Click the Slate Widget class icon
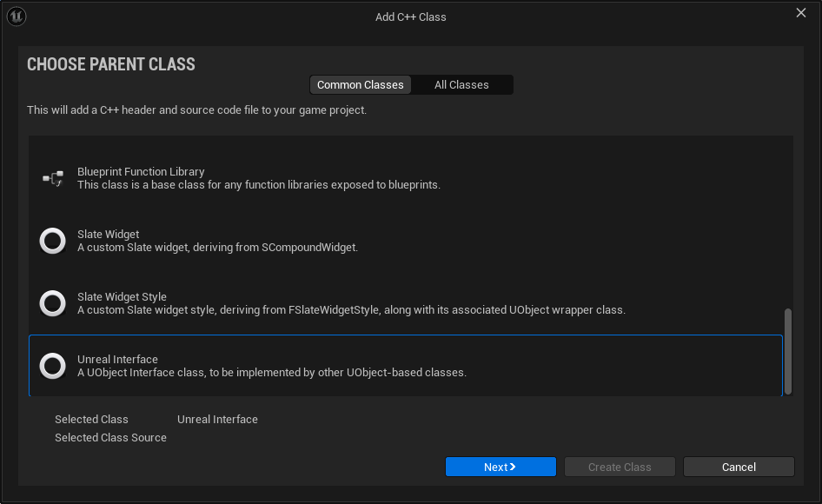 click(x=53, y=241)
